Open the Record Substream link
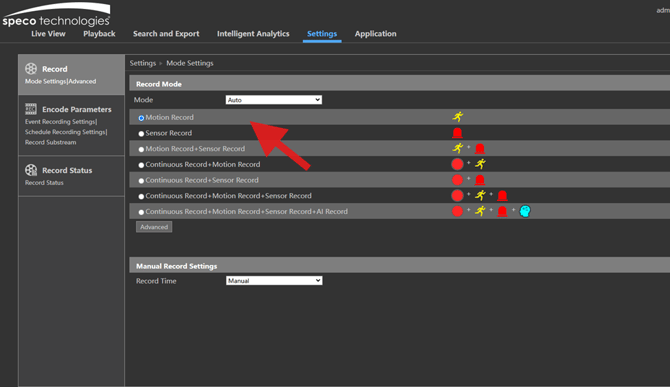The height and width of the screenshot is (387, 670). pyautogui.click(x=50, y=142)
